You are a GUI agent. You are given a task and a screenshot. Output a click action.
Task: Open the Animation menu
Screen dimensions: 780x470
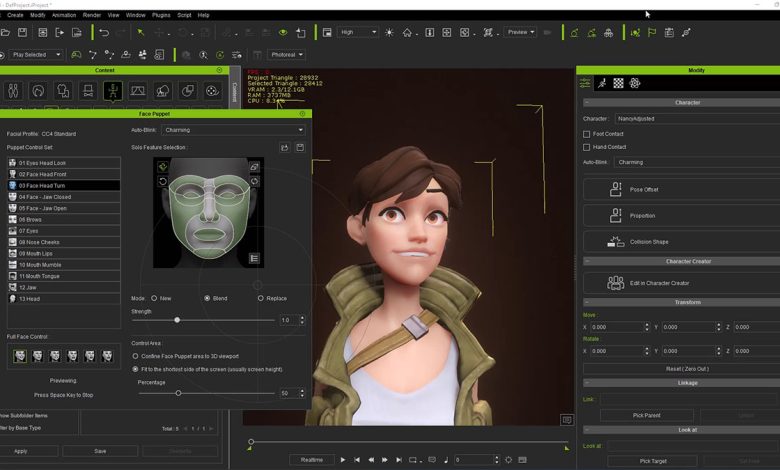tap(63, 15)
